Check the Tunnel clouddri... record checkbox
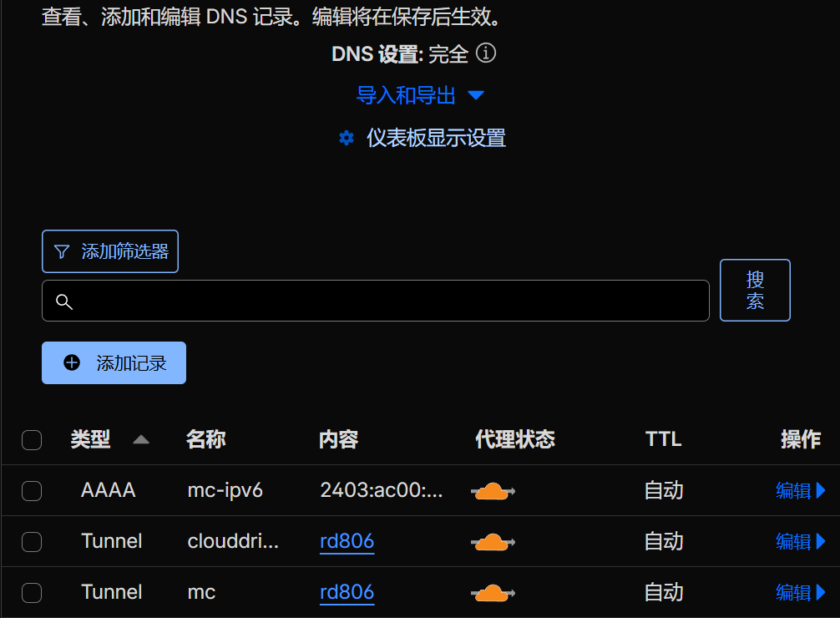 pos(32,542)
